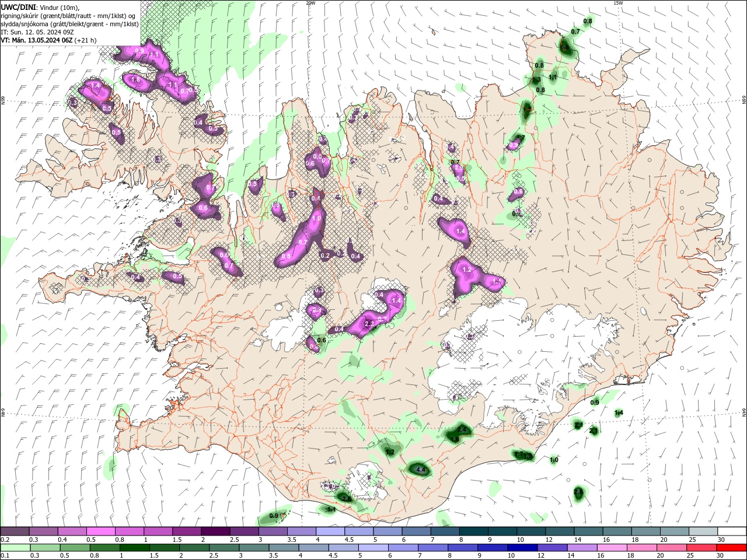Click the 2.2 snowfall value on the map
This screenshot has width=747, height=560.
tap(369, 324)
